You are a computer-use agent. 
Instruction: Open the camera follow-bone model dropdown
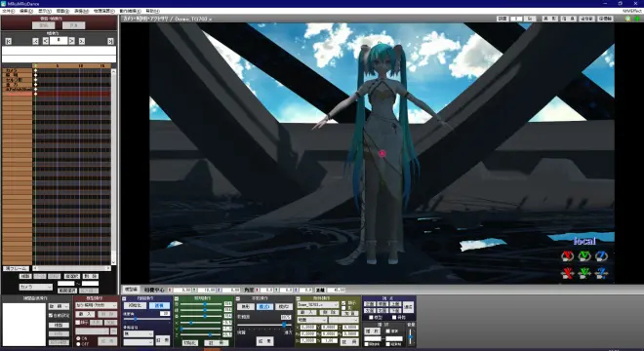(139, 334)
